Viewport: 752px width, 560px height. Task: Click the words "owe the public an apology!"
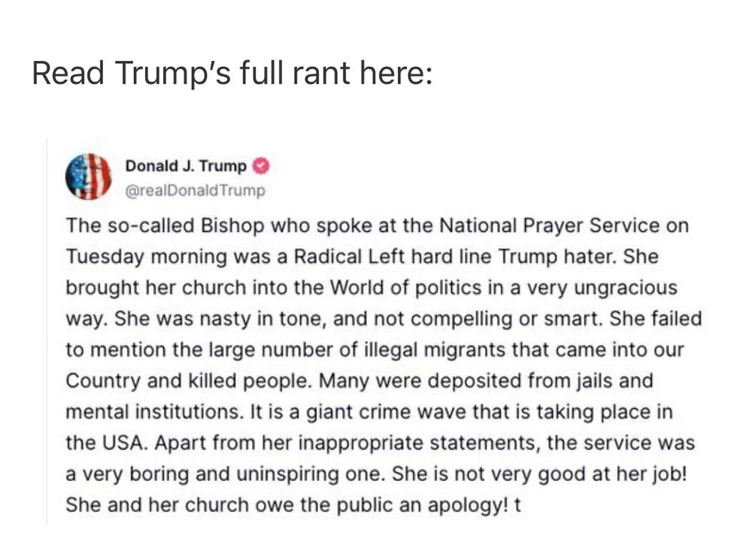pos(381,505)
